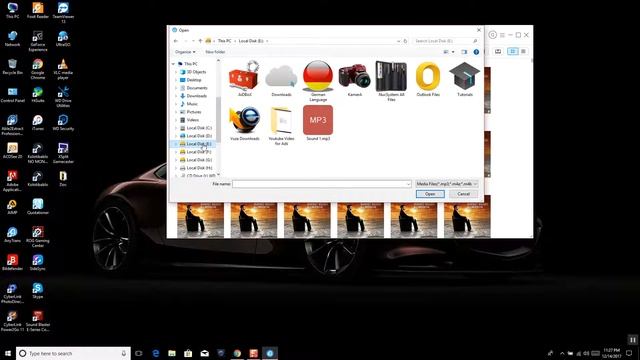Select the Sound 1.mp3 file
Image resolution: width=640 pixels, height=360 pixels.
click(318, 123)
